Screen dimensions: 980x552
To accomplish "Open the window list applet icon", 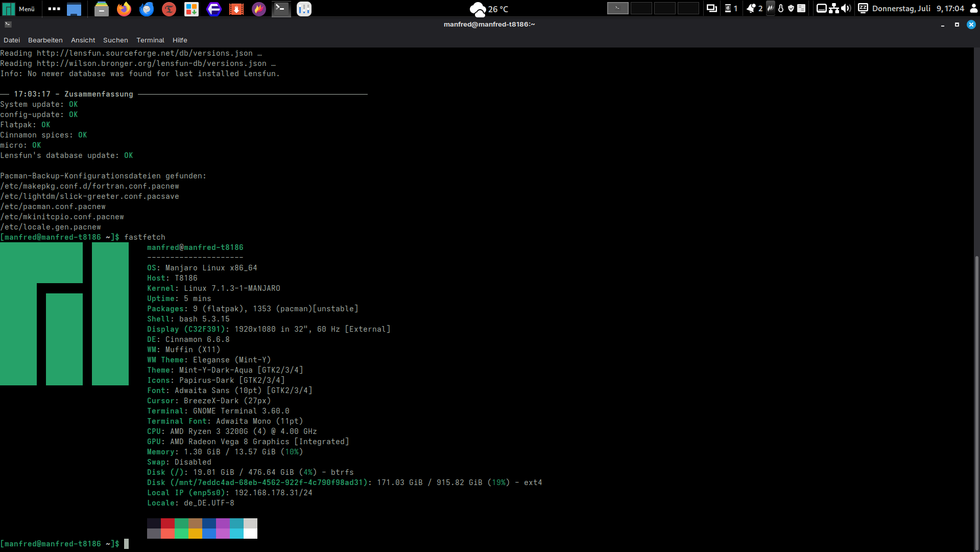I will [711, 8].
